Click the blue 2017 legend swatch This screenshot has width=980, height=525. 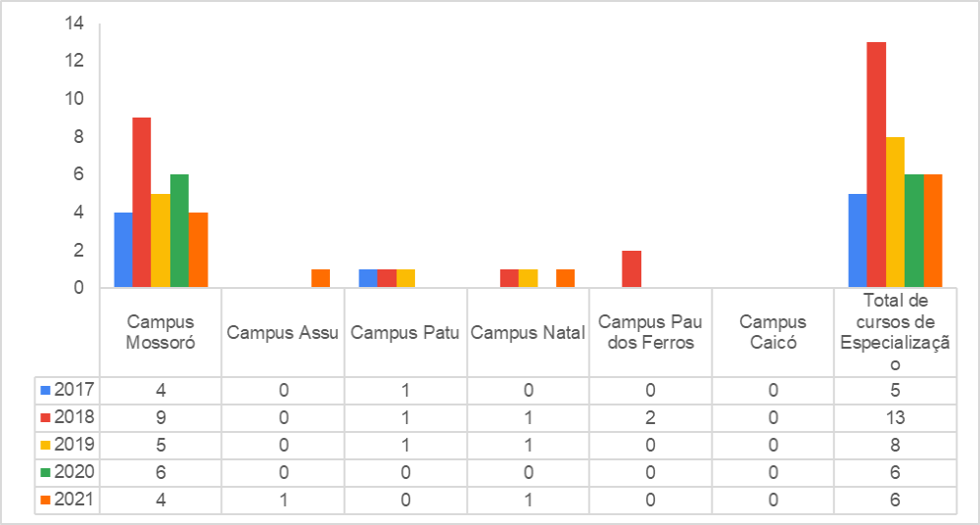(x=45, y=390)
